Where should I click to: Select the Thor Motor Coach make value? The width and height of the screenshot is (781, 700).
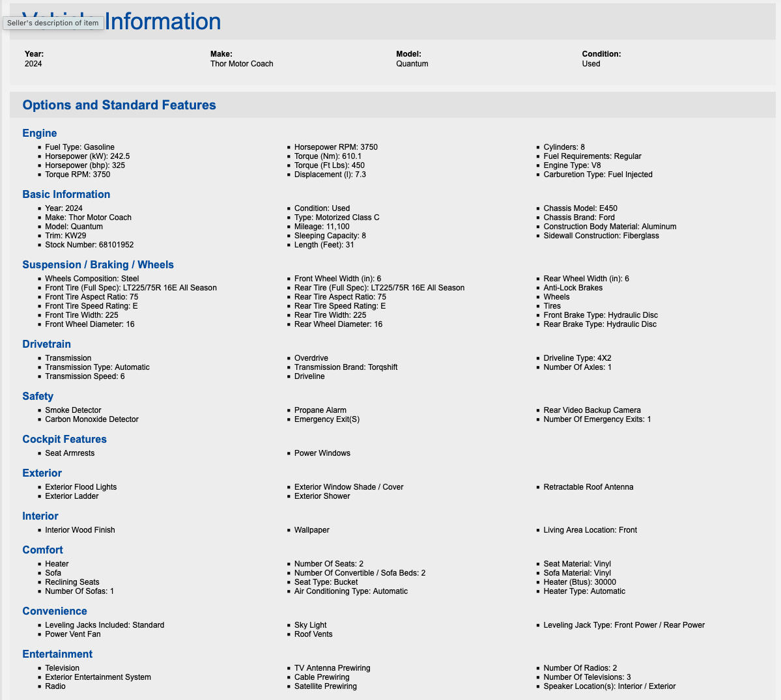(242, 64)
